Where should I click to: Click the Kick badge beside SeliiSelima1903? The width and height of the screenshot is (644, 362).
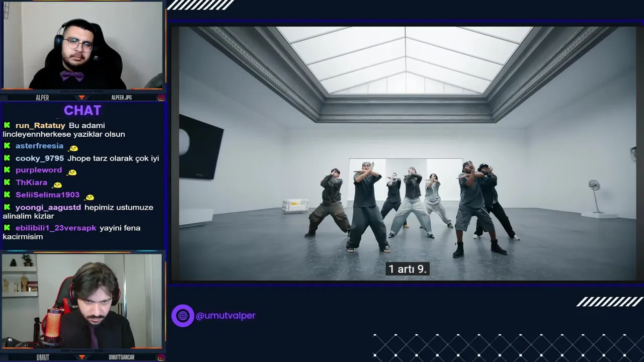[x=7, y=195]
